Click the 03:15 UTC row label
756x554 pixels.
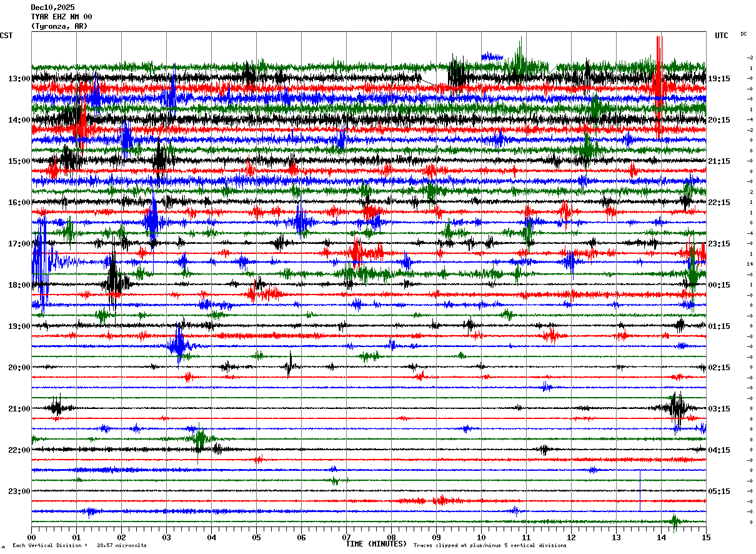pyautogui.click(x=719, y=409)
